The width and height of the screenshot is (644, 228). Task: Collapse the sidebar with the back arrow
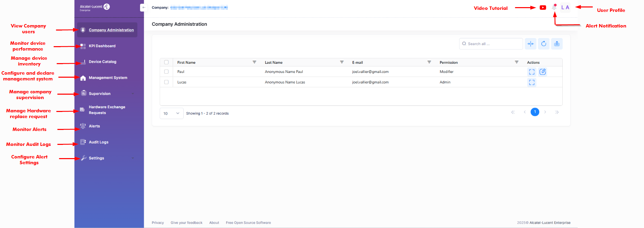point(144,7)
